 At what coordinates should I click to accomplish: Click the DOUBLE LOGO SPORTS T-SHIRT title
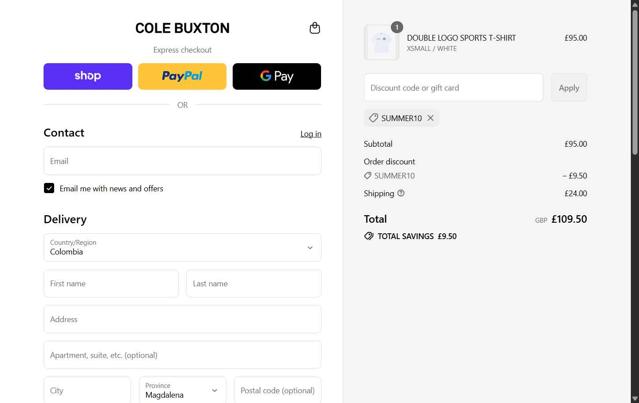[x=461, y=38]
